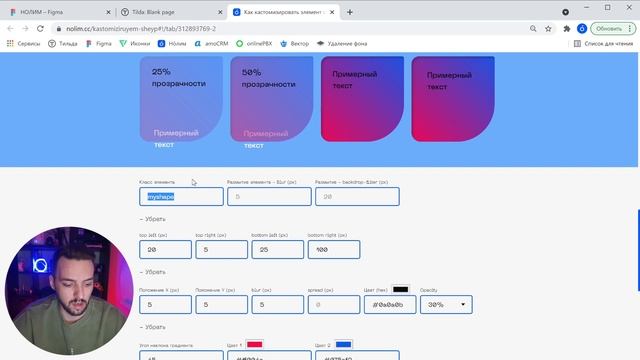Open the browser profile avatar
The image size is (640, 360).
[582, 29]
